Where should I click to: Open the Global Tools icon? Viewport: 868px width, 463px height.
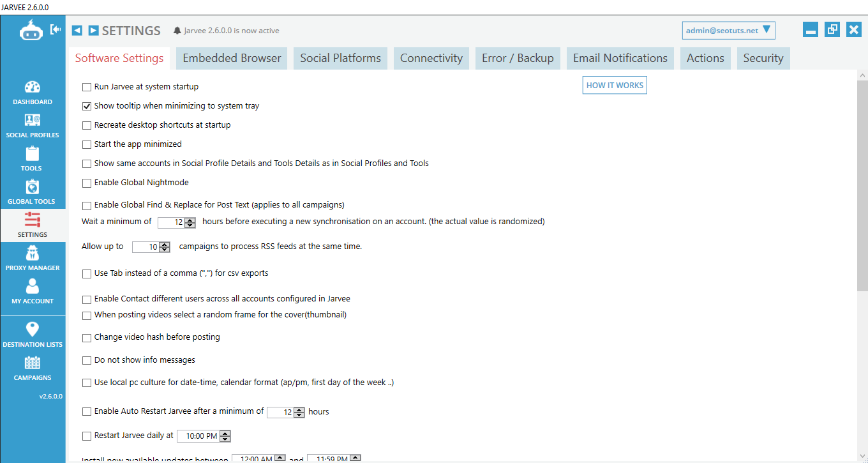[x=33, y=187]
